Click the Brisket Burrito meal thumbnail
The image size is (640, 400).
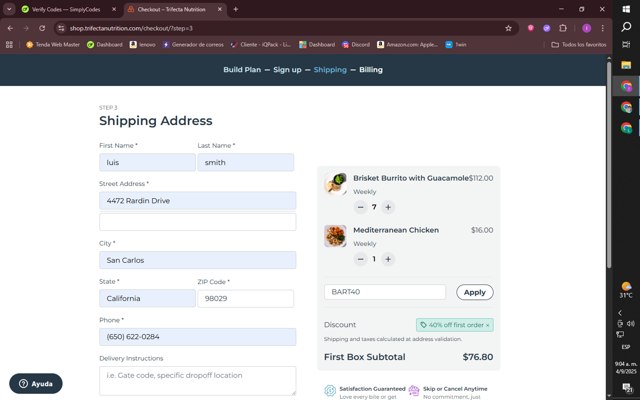(x=336, y=184)
